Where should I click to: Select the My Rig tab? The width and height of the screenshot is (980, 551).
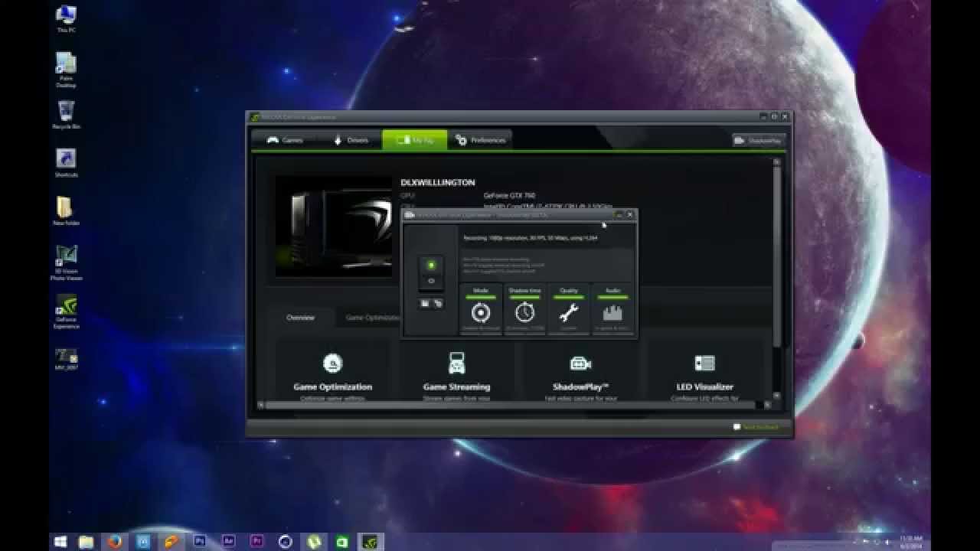coord(414,140)
